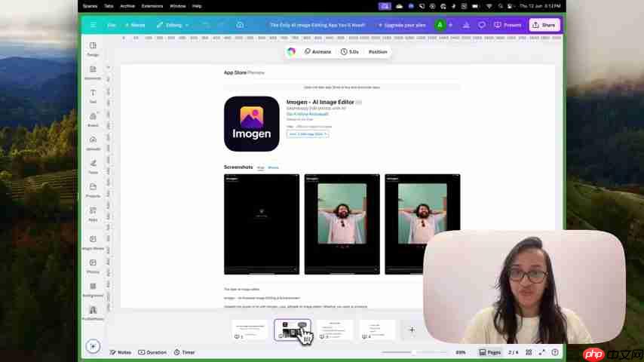Open the Extensions menu in menu bar
644x362 pixels.
[152, 6]
